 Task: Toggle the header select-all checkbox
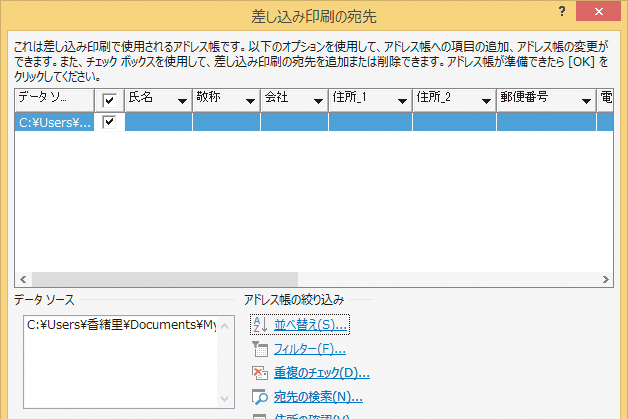coord(109,100)
